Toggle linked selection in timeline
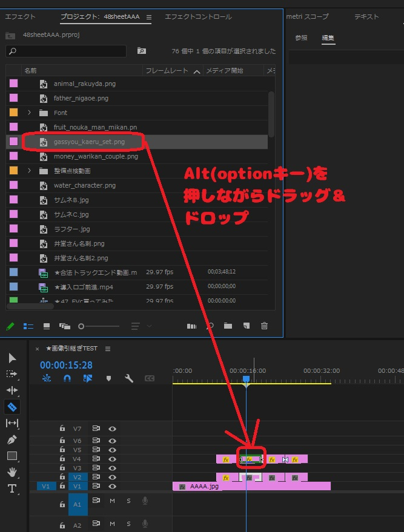Viewport: 404px width, 532px height. click(x=88, y=378)
